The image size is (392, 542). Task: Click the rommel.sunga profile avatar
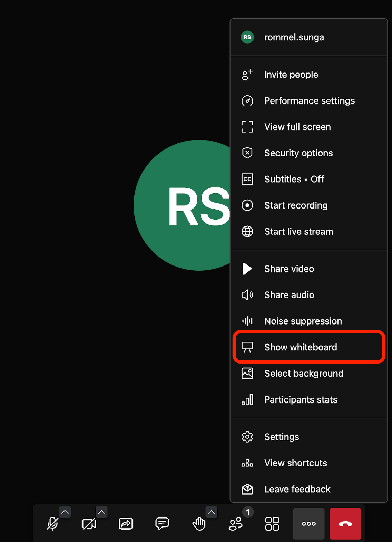[247, 37]
